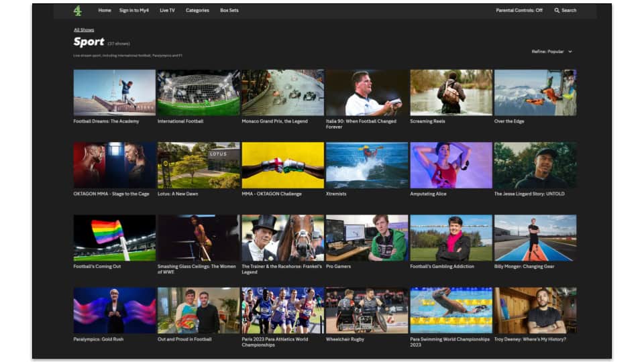This screenshot has height=362, width=644.
Task: Open Box Sets in navigation
Action: coord(229,10)
